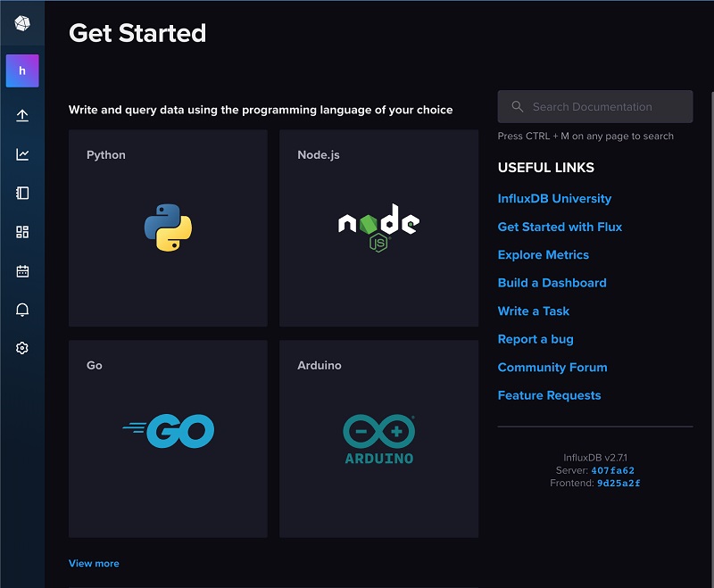Open the Data Explorer graph icon
This screenshot has width=714, height=588.
click(21, 153)
